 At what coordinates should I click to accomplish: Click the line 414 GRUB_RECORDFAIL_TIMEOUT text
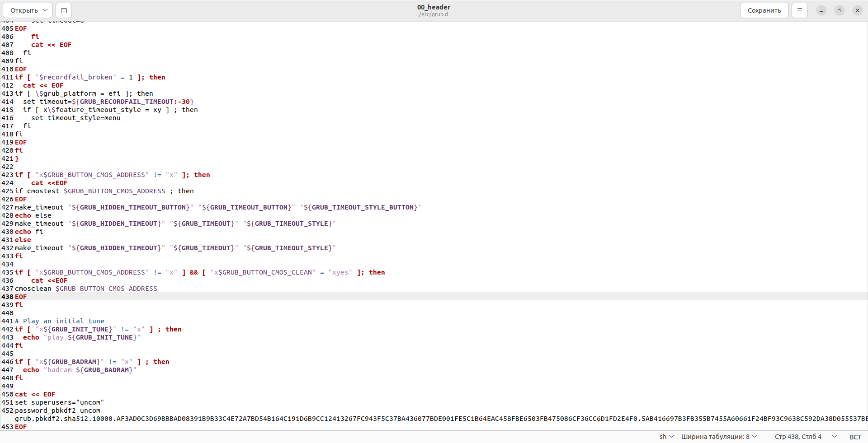tap(132, 102)
